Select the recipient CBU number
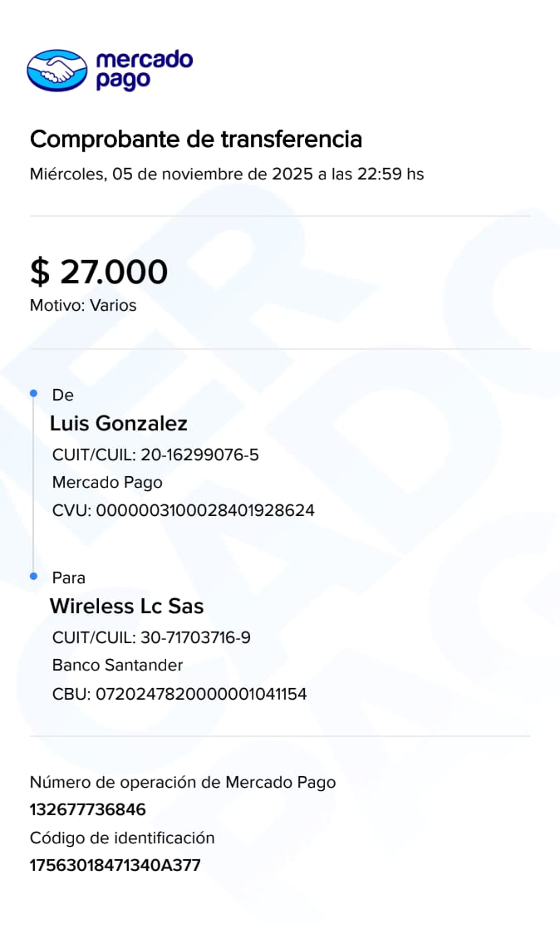 coord(179,693)
